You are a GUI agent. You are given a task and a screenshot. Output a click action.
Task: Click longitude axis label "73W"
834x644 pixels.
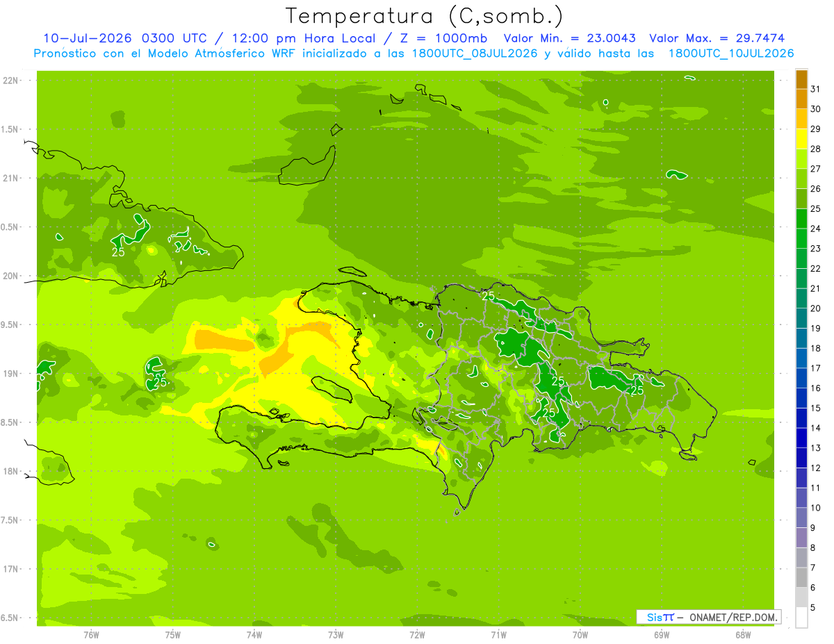pos(336,634)
